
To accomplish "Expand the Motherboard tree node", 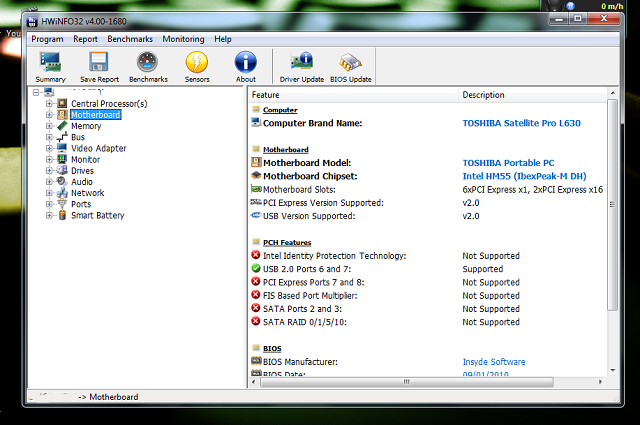I will point(49,115).
